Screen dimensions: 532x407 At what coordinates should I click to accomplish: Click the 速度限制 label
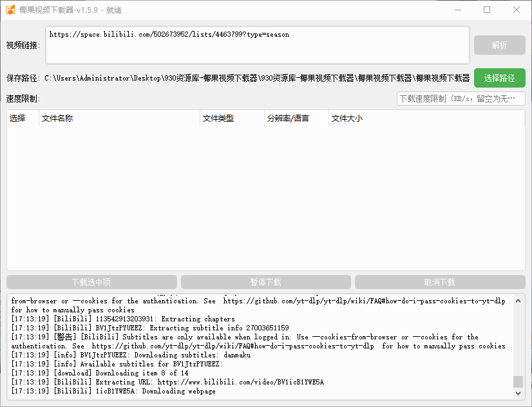click(x=23, y=99)
